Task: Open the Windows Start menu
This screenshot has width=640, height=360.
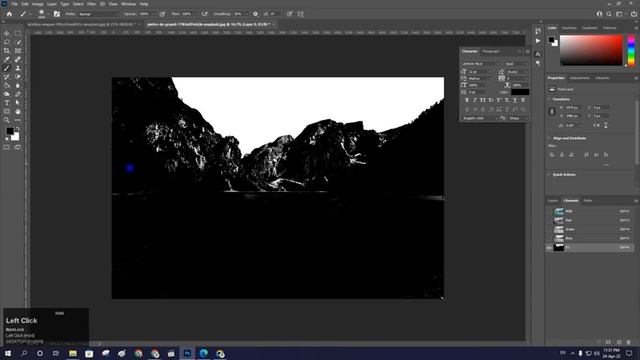Action: click(x=7, y=353)
